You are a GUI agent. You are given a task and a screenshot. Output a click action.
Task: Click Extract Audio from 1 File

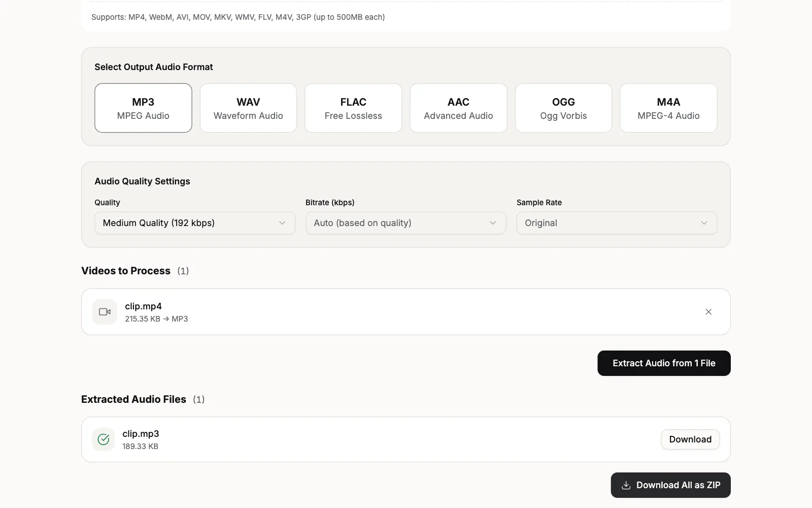tap(664, 363)
